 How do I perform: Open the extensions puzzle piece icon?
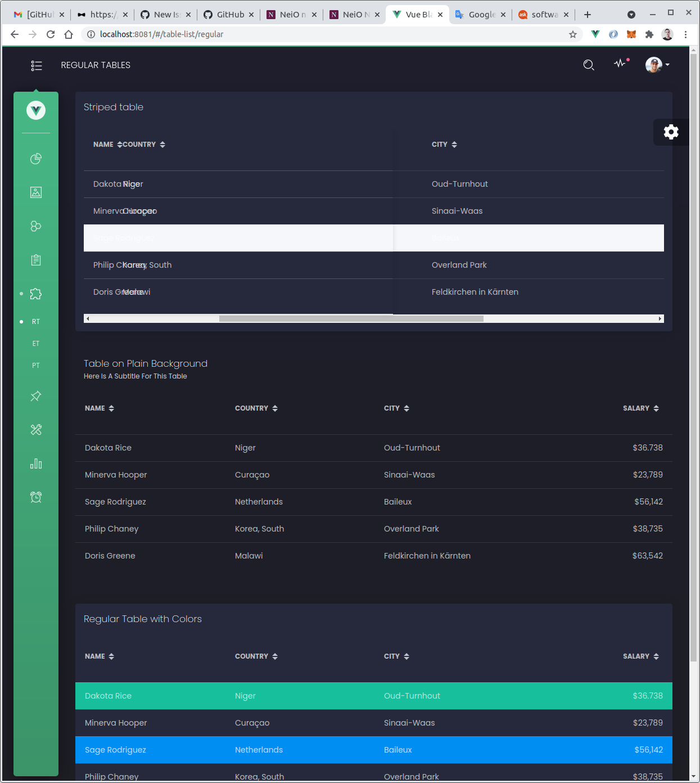(x=649, y=34)
